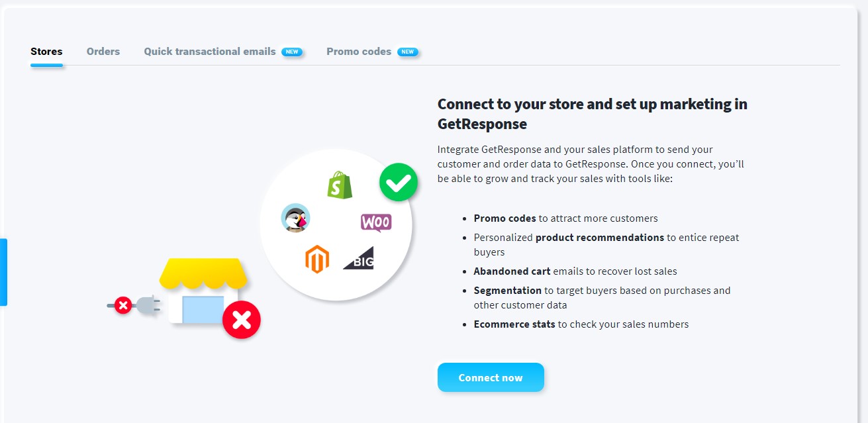The image size is (868, 423).
Task: Go to the Promo codes tab
Action: click(359, 52)
